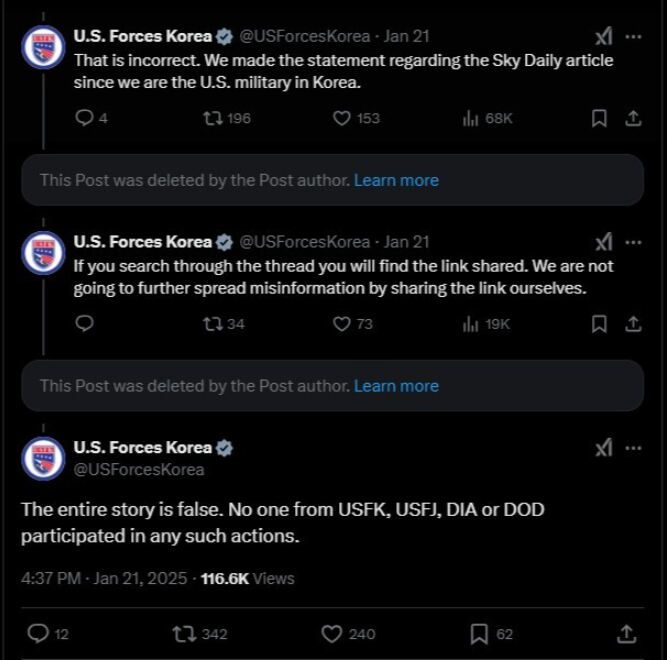Screen dimensions: 667x660
Task: Repost the tweet with 34 reposts
Action: pyautogui.click(x=213, y=323)
